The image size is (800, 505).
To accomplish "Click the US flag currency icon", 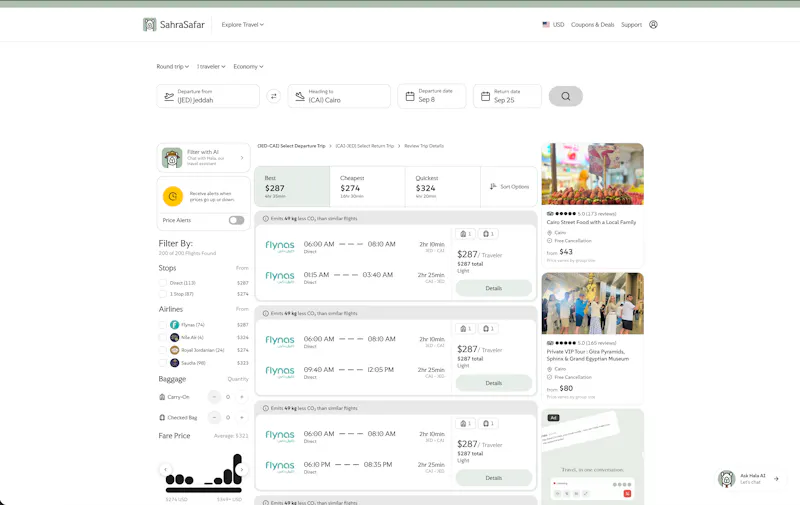I will (x=546, y=24).
